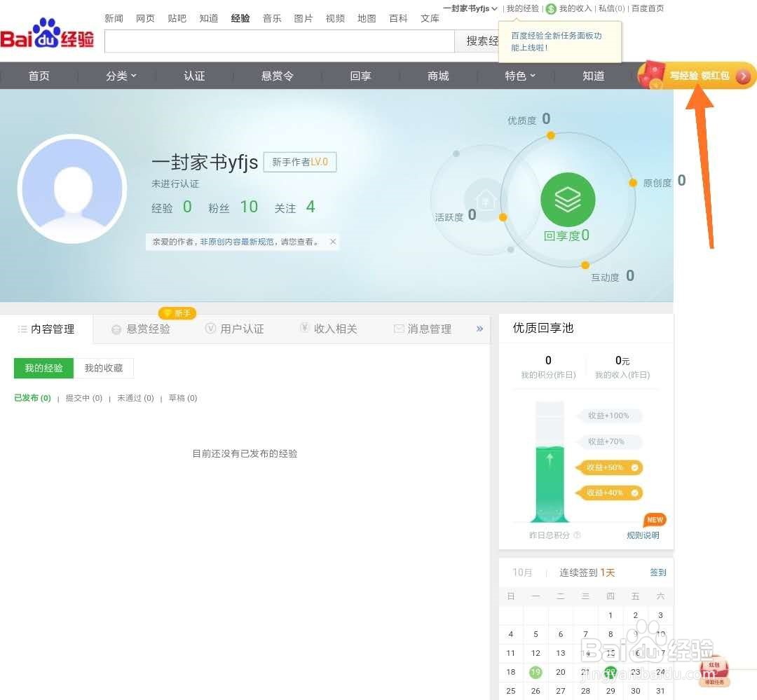This screenshot has width=757, height=700.
Task: Go to 首页 in navigation bar
Action: 39,76
